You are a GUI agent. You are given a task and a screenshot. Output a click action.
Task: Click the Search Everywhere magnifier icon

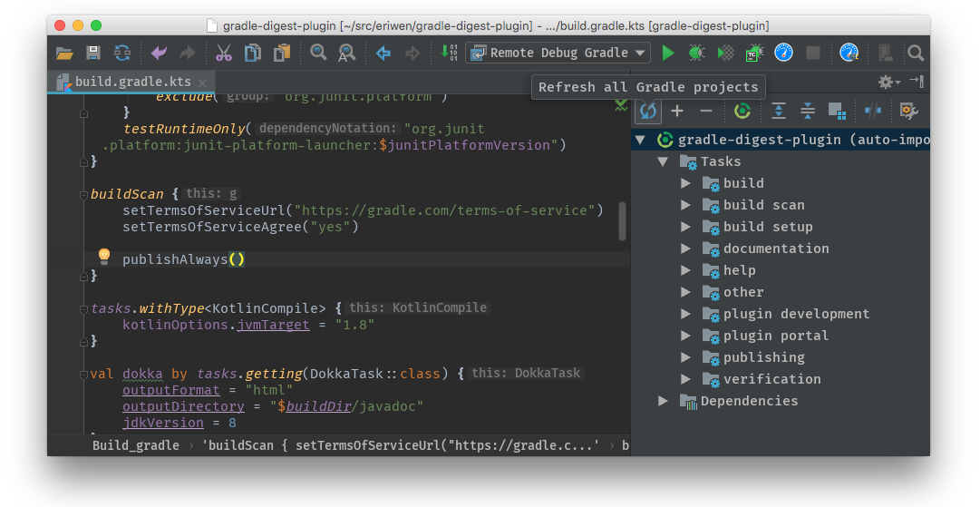coord(916,53)
